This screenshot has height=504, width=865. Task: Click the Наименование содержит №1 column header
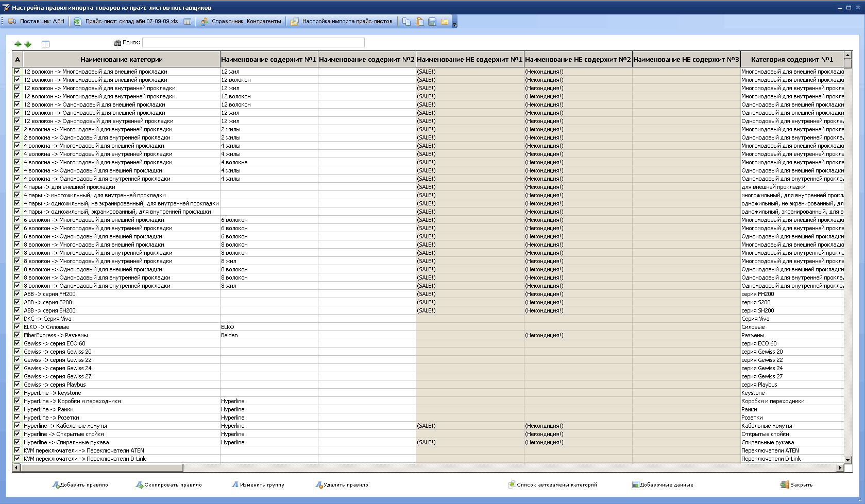pos(269,59)
